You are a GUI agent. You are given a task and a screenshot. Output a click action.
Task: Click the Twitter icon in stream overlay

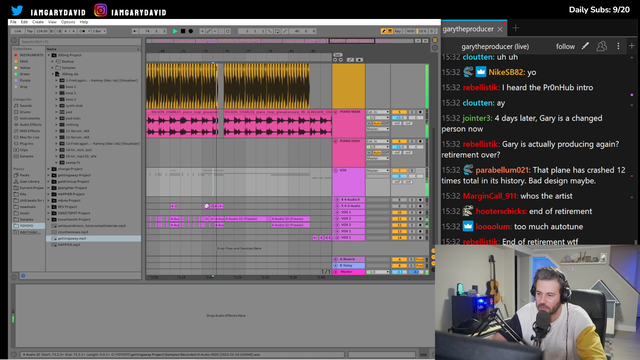pyautogui.click(x=17, y=10)
